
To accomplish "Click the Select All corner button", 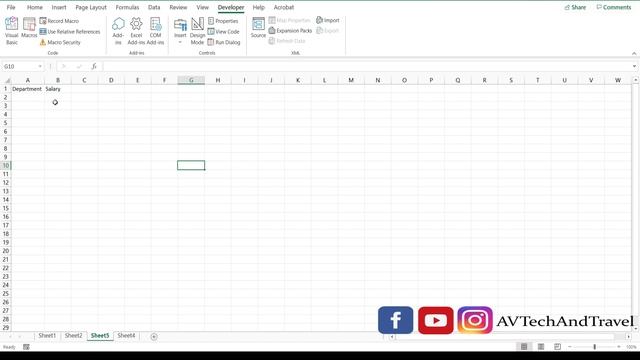I will coord(6,80).
